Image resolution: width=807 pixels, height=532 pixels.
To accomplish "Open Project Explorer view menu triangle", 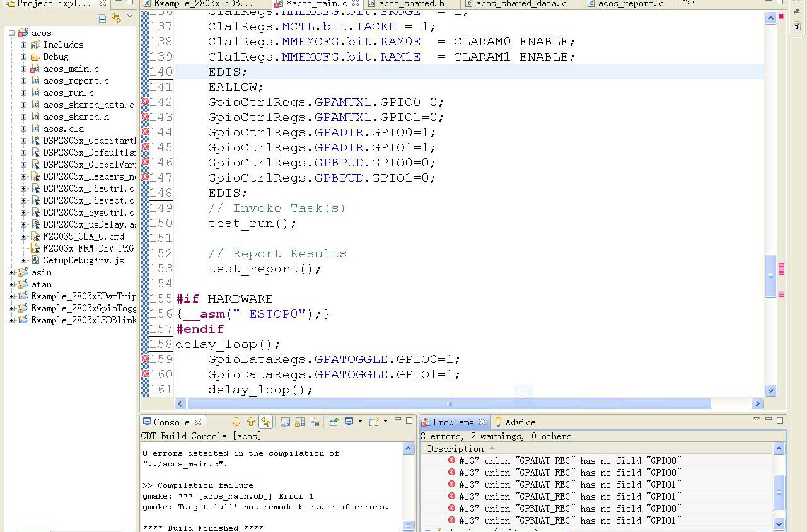I will click(130, 16).
